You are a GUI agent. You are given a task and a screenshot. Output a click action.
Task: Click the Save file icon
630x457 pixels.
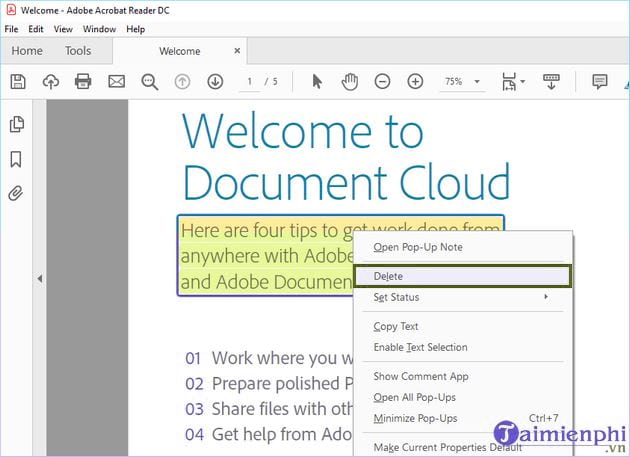(x=18, y=82)
